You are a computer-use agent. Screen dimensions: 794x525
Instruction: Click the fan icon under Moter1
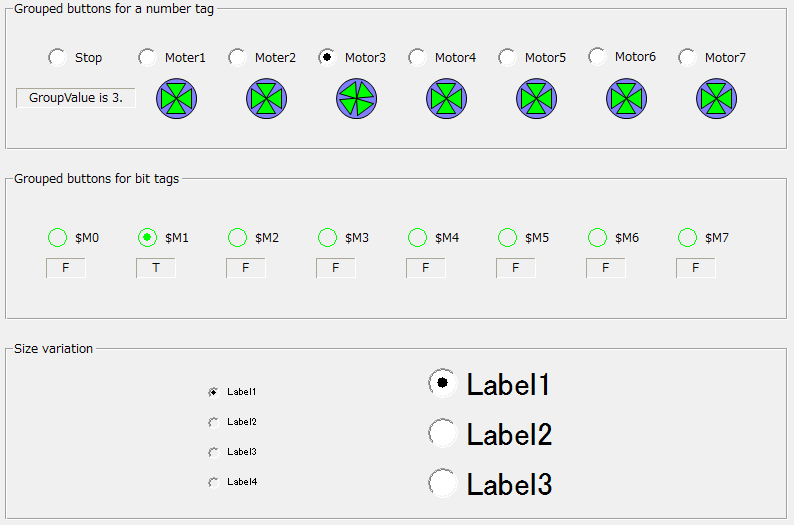[x=177, y=99]
